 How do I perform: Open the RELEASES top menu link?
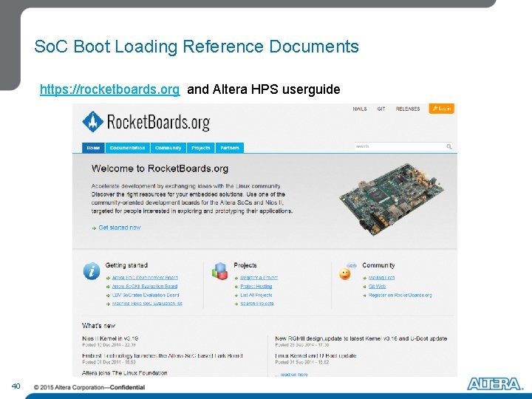(x=408, y=109)
